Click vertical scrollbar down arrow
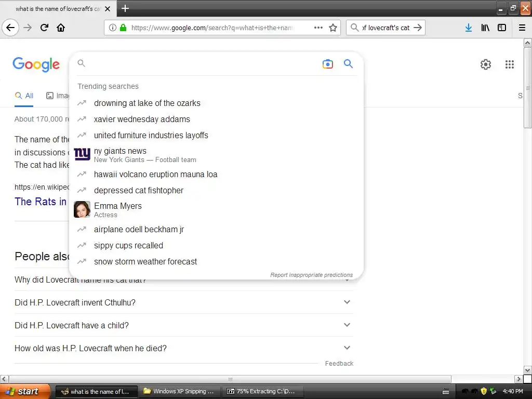The height and width of the screenshot is (399, 532). (527, 370)
